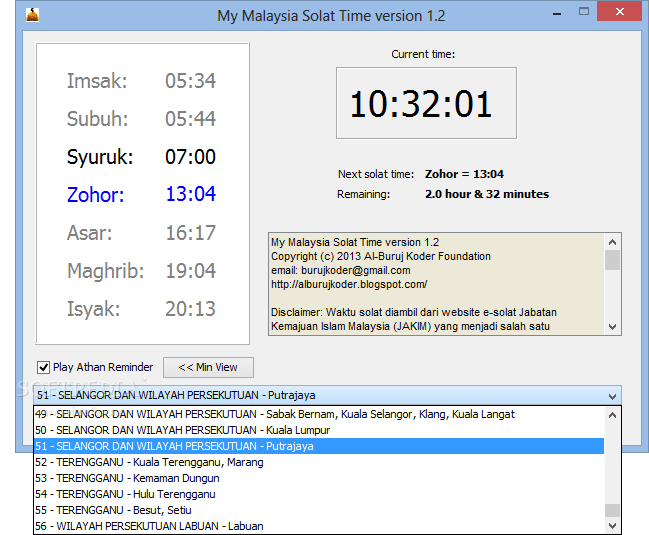Screen dimensions: 649x535
Task: Select zone 54 Hulu Terengganu
Action: (319, 494)
